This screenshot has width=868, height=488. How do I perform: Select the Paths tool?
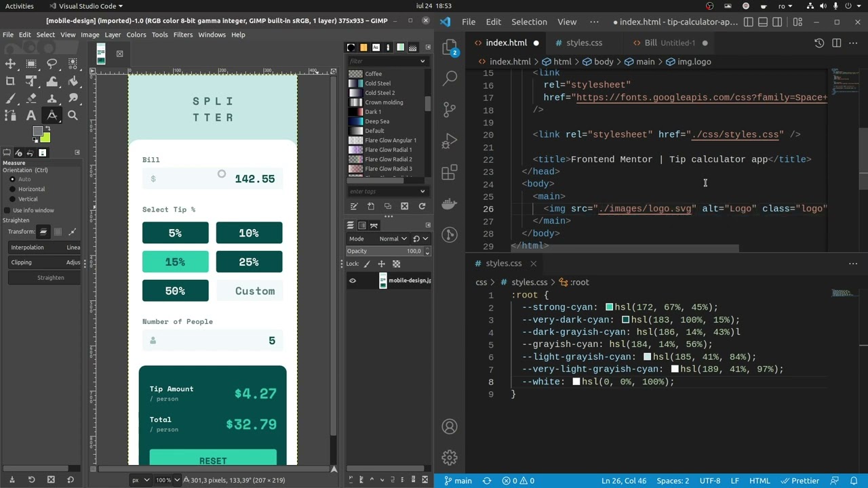tap(10, 115)
